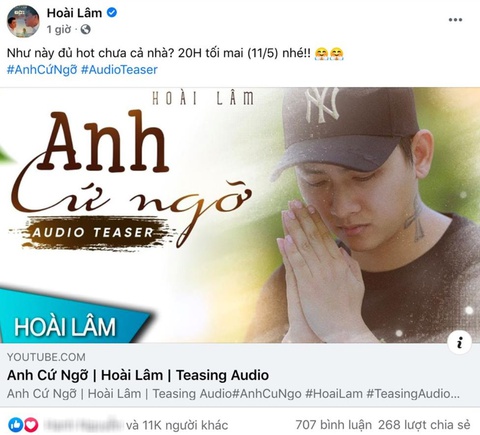Open the Hoài Lâm profile name link
Viewport: 480px width, 435px height.
click(74, 13)
